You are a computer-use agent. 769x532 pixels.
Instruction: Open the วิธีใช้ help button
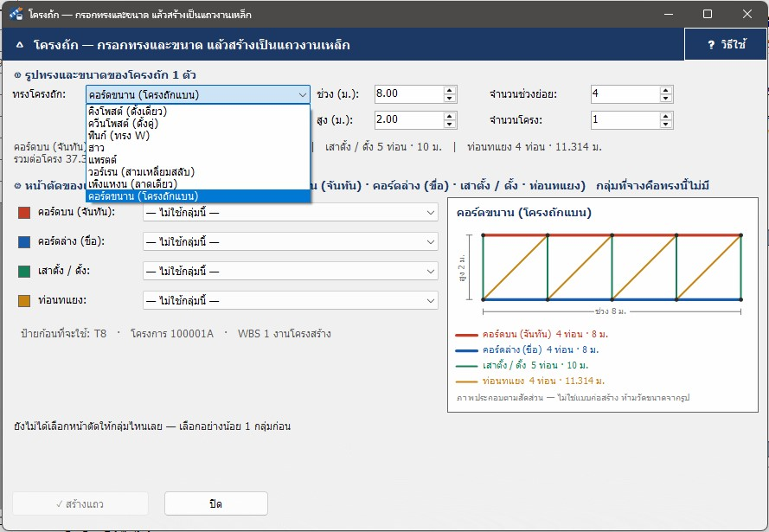(x=726, y=44)
